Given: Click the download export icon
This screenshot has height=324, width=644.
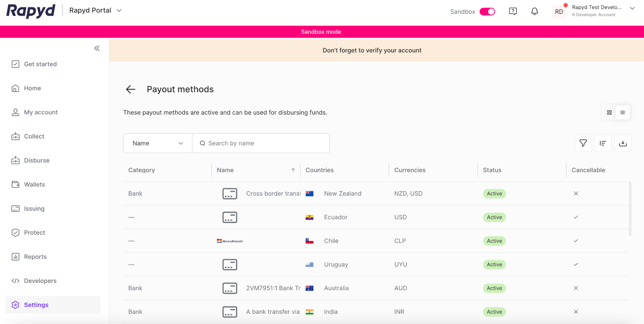Looking at the screenshot, I should pos(623,143).
